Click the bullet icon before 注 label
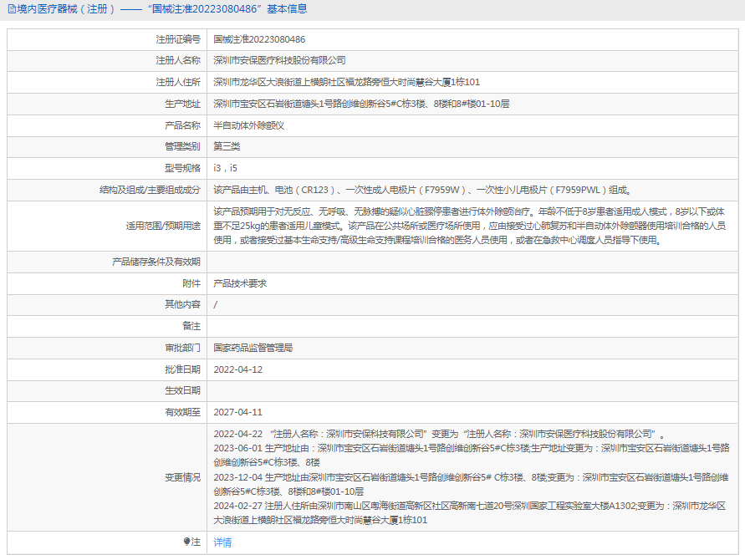The width and height of the screenshot is (745, 560). click(x=186, y=542)
